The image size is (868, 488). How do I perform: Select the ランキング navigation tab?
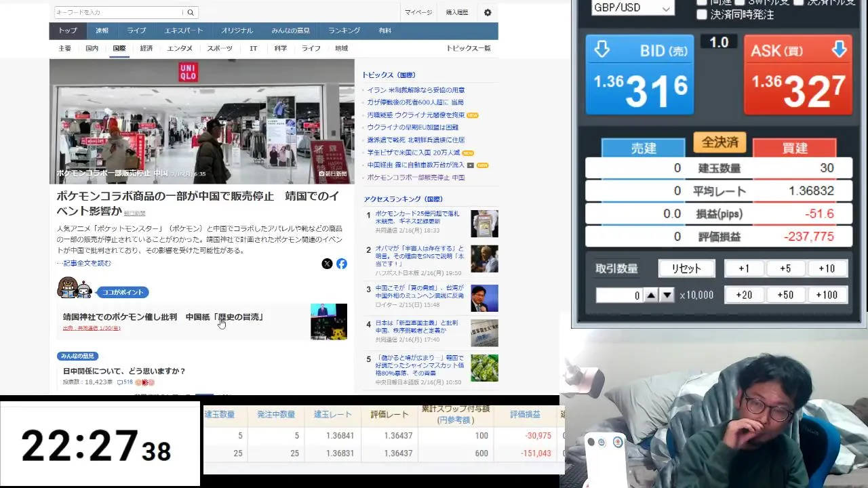click(x=344, y=30)
